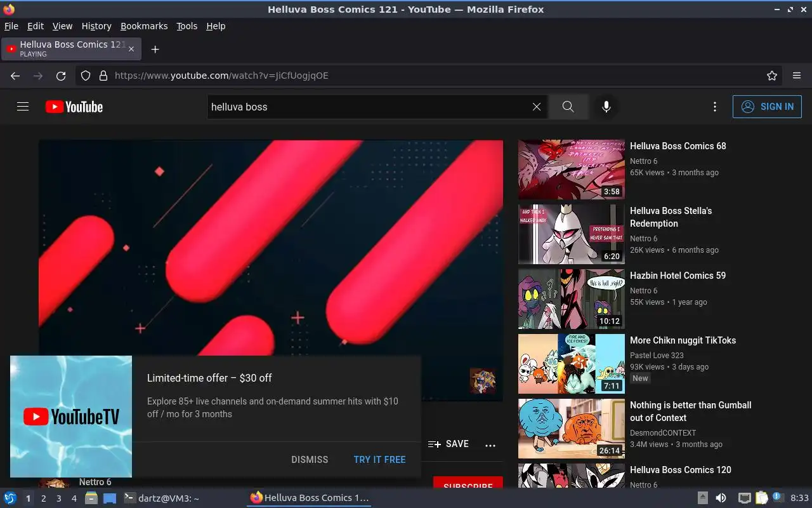This screenshot has width=812, height=508.
Task: Go back to previous page
Action: tap(15, 76)
